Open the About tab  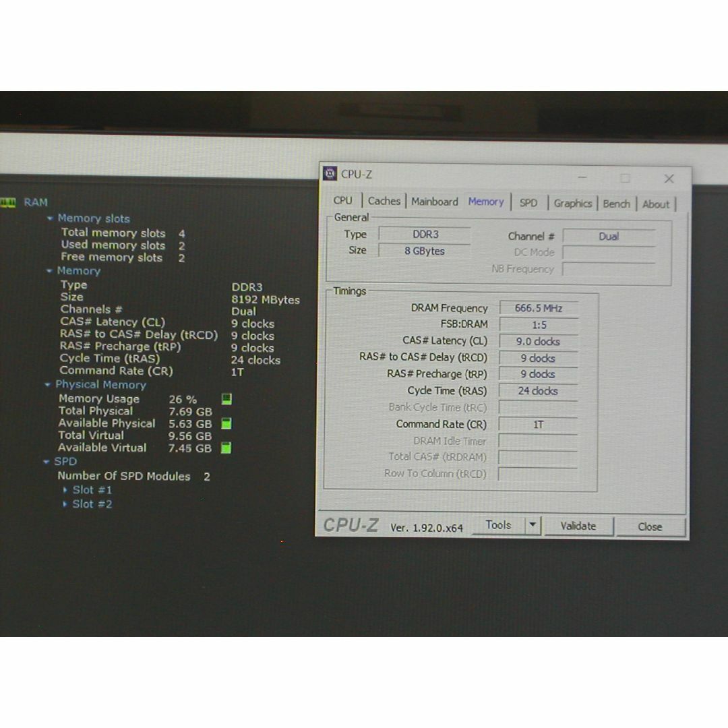click(656, 204)
